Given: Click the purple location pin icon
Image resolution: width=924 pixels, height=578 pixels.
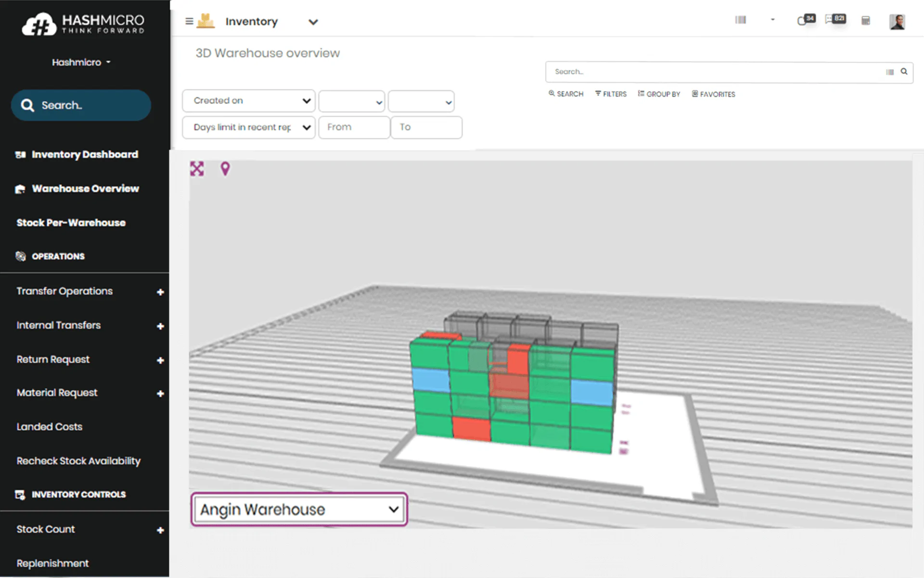Looking at the screenshot, I should pyautogui.click(x=225, y=169).
